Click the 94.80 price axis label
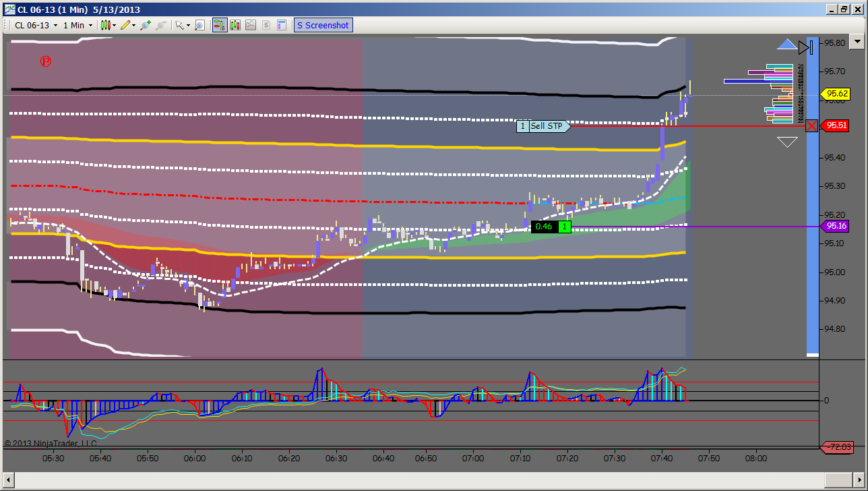Screen dimensions: 868x491 click(836, 329)
